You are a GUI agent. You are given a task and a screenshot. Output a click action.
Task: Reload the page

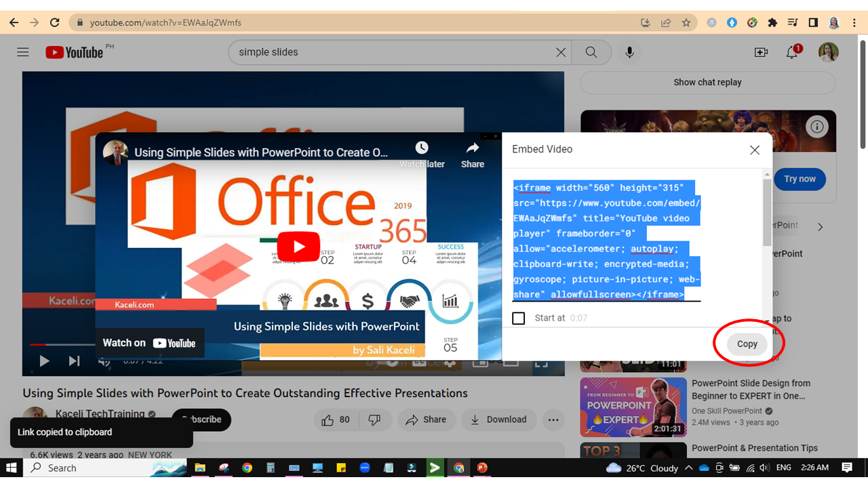55,22
